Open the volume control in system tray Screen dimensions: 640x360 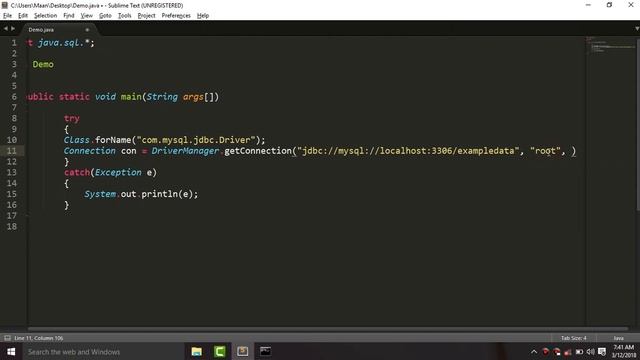[590, 351]
